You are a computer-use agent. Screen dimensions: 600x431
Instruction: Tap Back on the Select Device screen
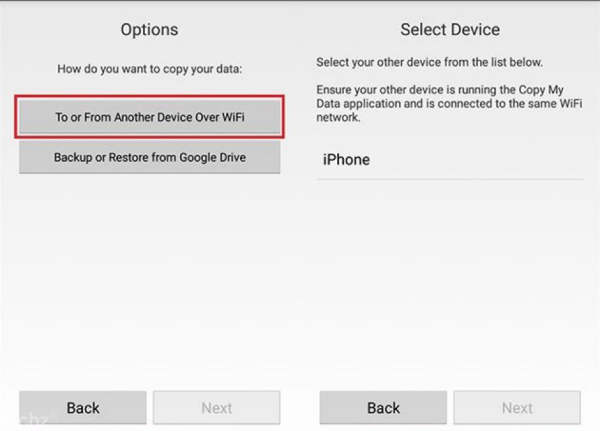tap(383, 407)
